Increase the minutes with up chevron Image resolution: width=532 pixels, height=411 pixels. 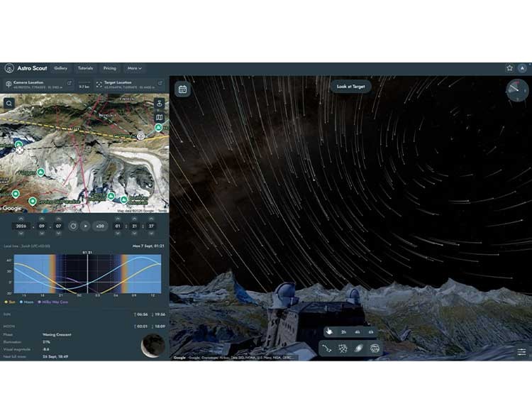pyautogui.click(x=134, y=219)
